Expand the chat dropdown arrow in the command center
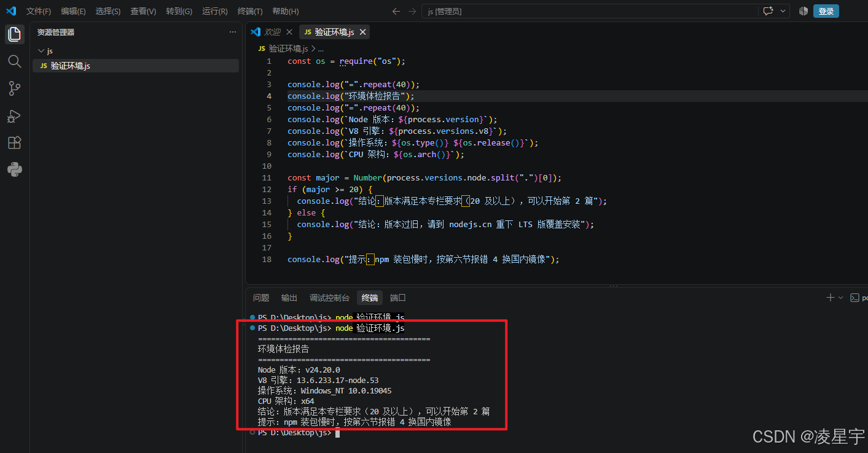868x453 pixels. (783, 11)
